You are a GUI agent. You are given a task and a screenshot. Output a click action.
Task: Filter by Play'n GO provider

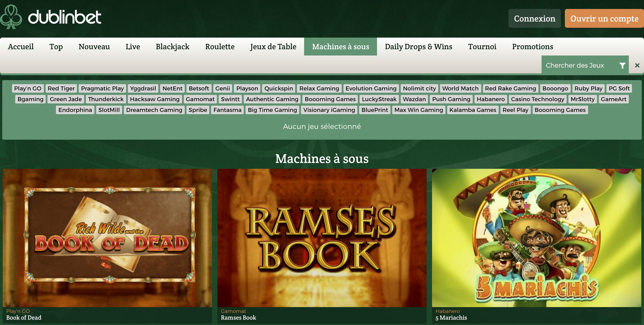[x=28, y=88]
